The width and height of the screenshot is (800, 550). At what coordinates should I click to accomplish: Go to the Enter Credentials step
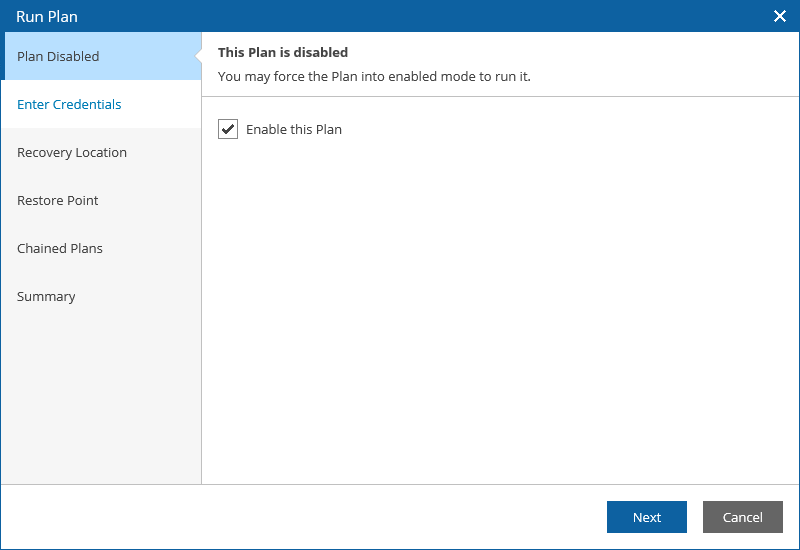(x=69, y=104)
